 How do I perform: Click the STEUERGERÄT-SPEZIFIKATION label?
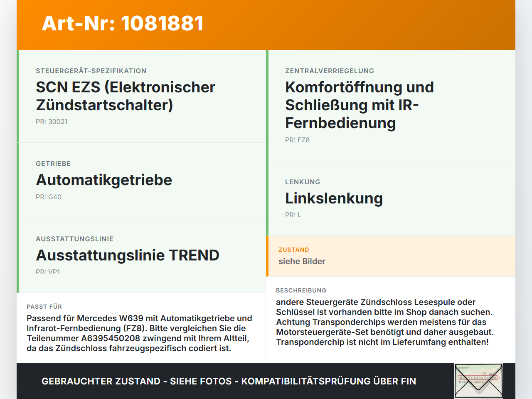pyautogui.click(x=91, y=71)
